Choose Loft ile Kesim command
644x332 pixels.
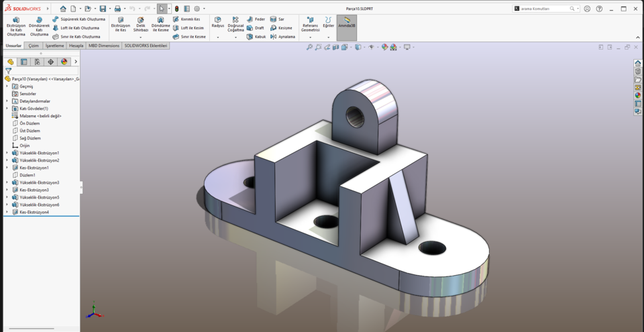coord(189,28)
